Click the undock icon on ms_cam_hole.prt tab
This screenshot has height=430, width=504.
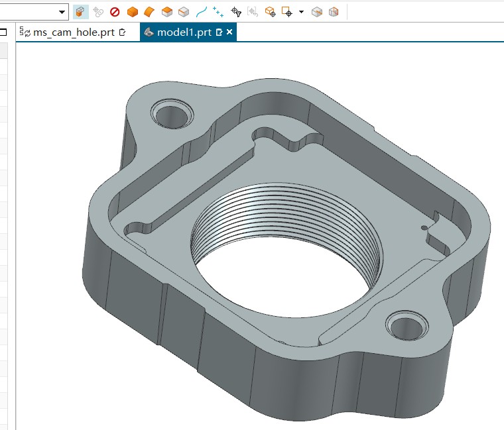click(122, 32)
